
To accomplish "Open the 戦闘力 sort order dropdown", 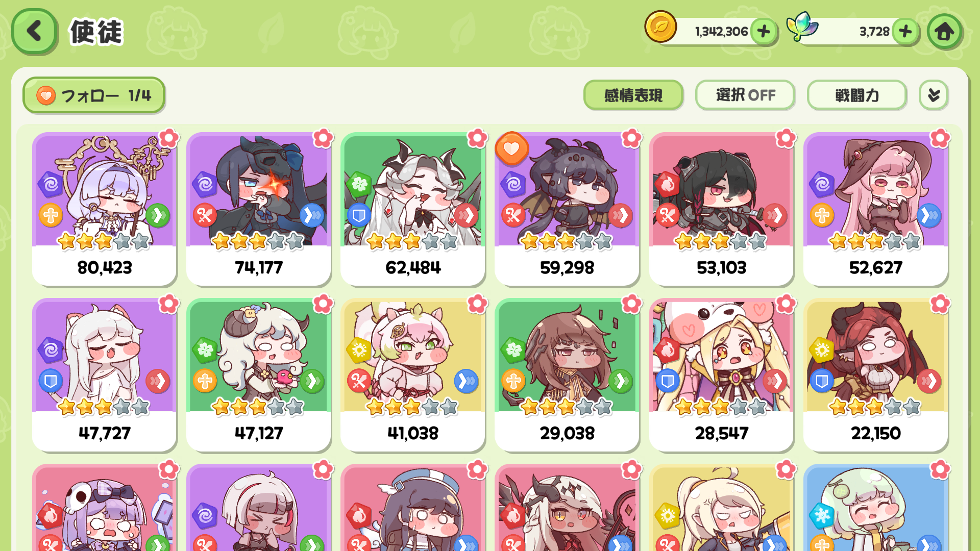I will [856, 95].
